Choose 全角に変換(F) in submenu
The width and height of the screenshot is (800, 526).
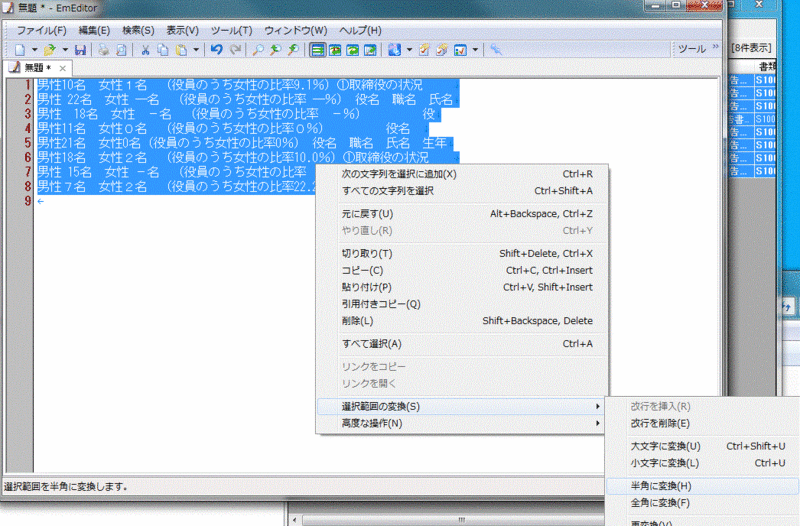[703, 503]
